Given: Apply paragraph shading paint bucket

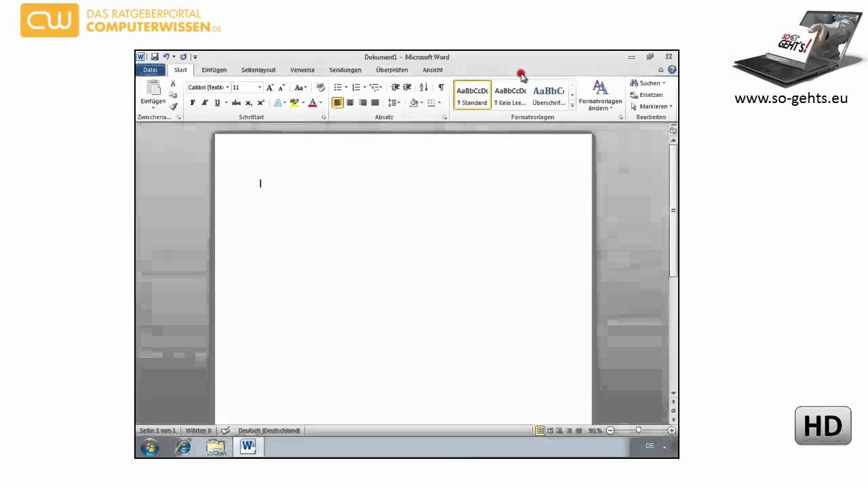Looking at the screenshot, I should pos(414,103).
